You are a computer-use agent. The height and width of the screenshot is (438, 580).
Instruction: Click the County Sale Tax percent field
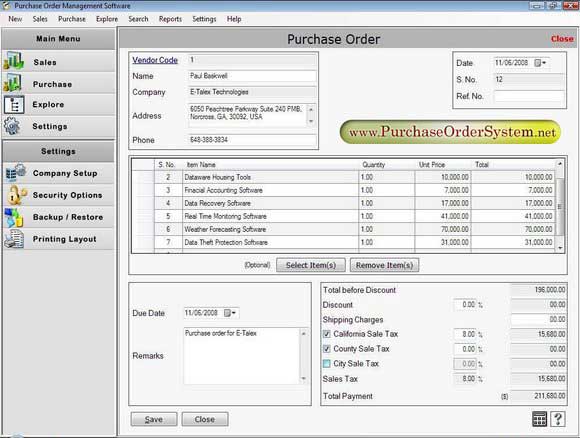click(x=465, y=349)
